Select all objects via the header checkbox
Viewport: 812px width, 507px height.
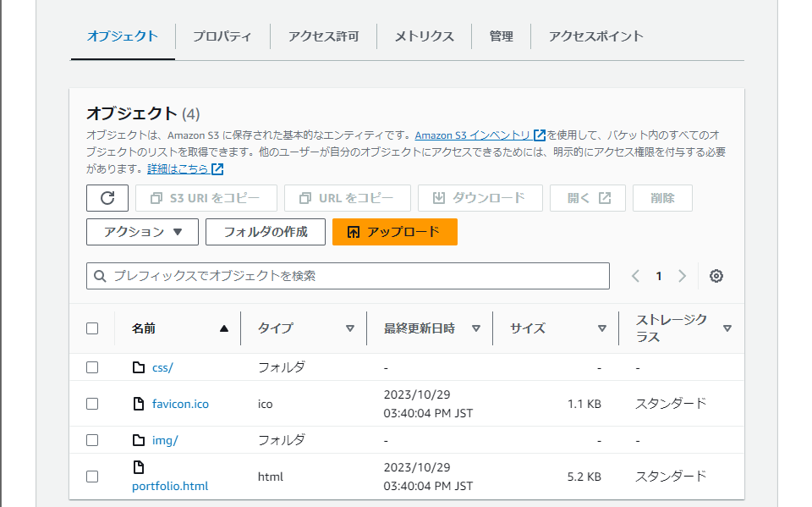[92, 328]
